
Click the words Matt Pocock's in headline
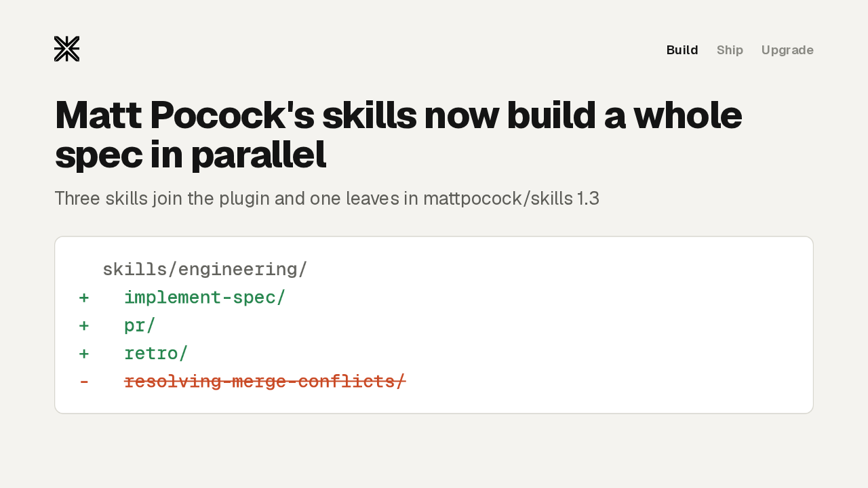coord(184,115)
